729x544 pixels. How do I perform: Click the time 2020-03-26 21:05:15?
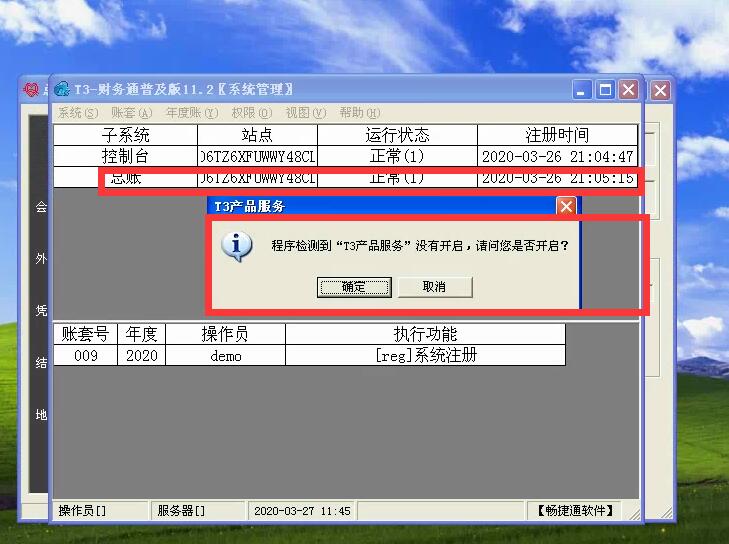click(x=557, y=178)
